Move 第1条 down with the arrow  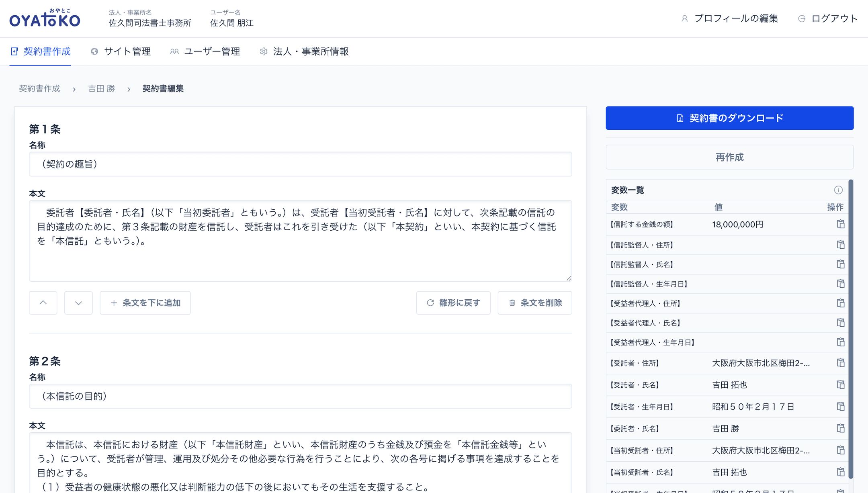pyautogui.click(x=78, y=303)
